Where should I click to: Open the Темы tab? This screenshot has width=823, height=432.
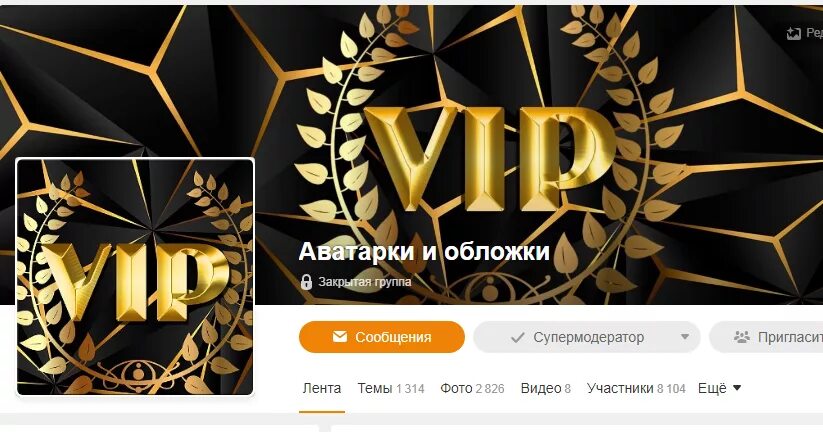(391, 388)
